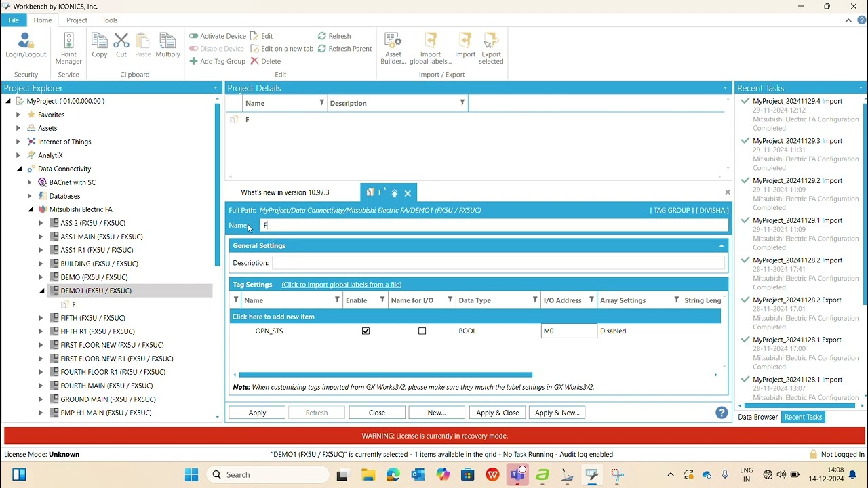Viewport: 868px width, 488px height.
Task: Click here to add new item row
Action: [475, 317]
